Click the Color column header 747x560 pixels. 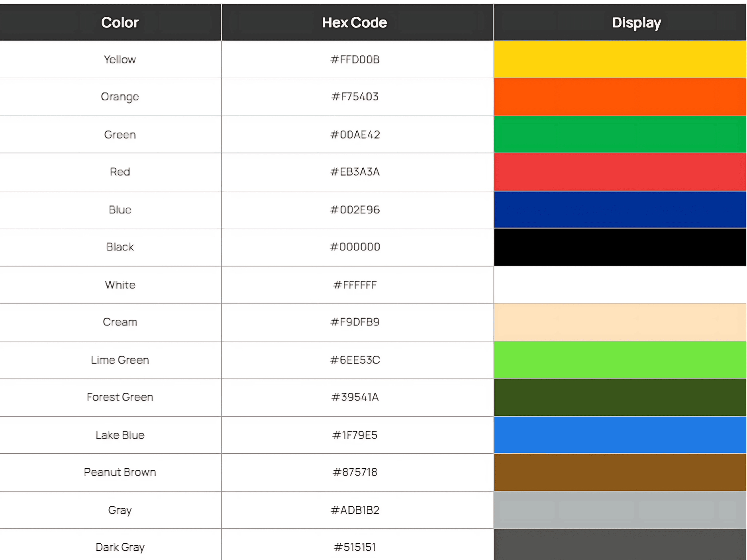(x=120, y=23)
